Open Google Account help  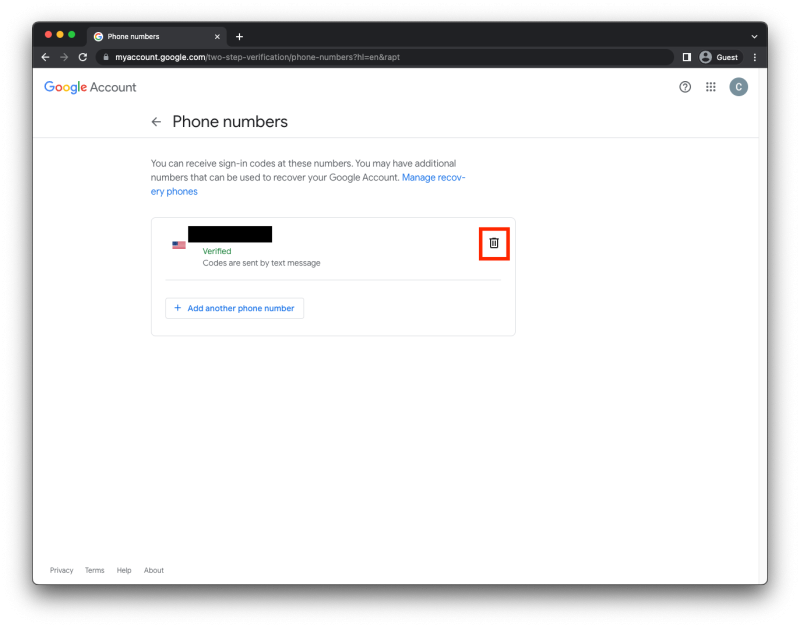click(x=684, y=87)
